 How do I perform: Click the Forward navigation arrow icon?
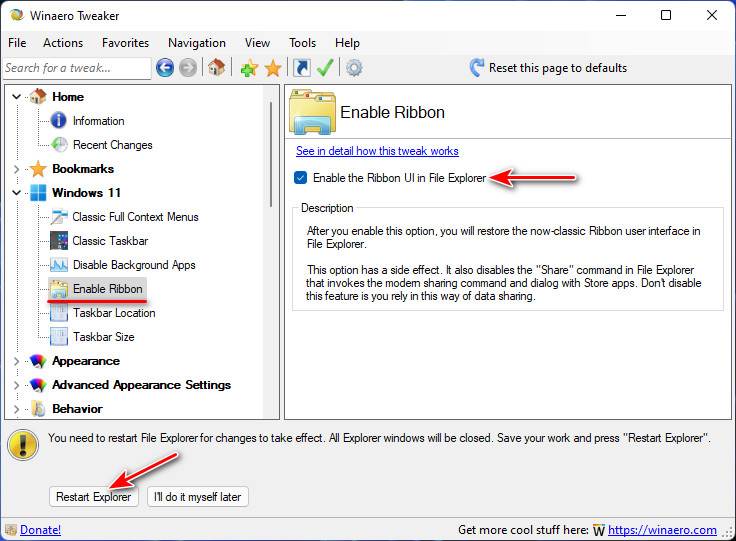(188, 68)
